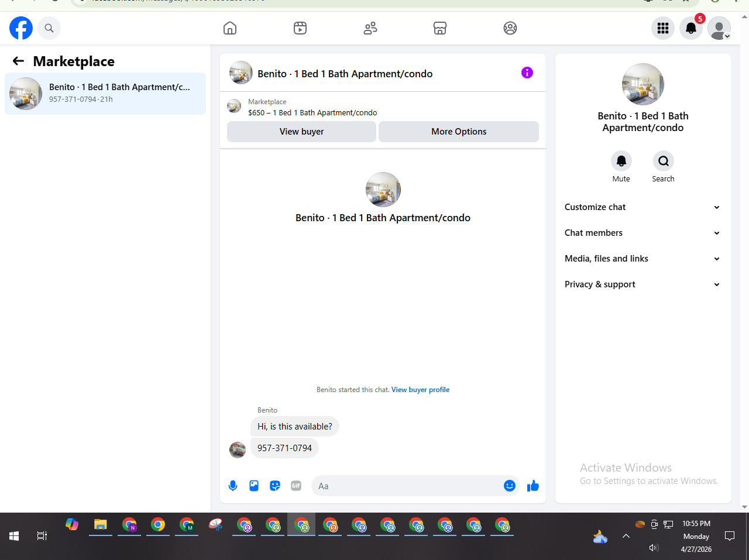Screen dimensions: 749x560
Task: Click the apartment photo in right info panel
Action: (x=643, y=84)
